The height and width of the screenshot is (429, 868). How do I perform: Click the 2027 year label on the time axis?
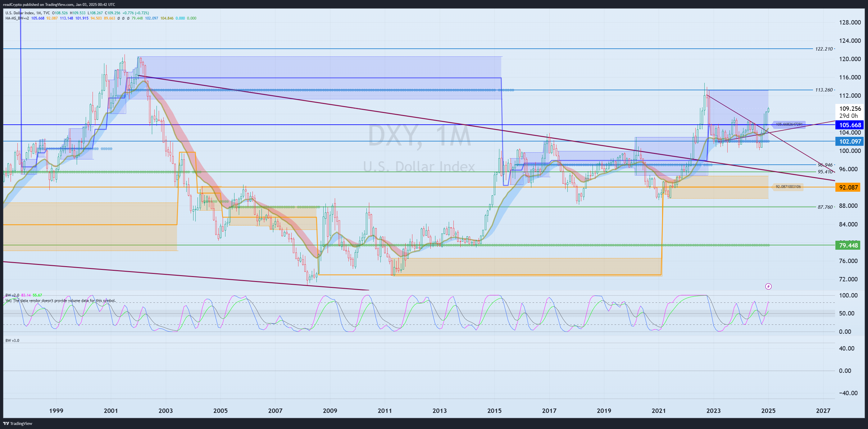tap(823, 410)
